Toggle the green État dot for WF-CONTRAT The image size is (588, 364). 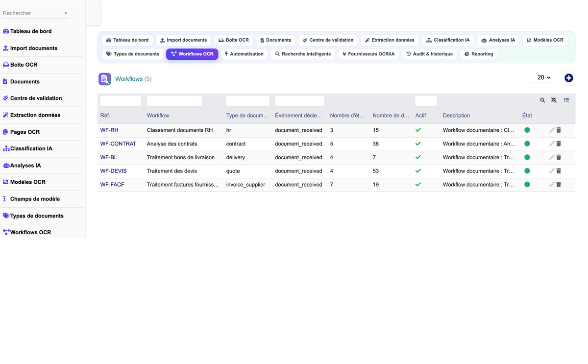point(527,144)
